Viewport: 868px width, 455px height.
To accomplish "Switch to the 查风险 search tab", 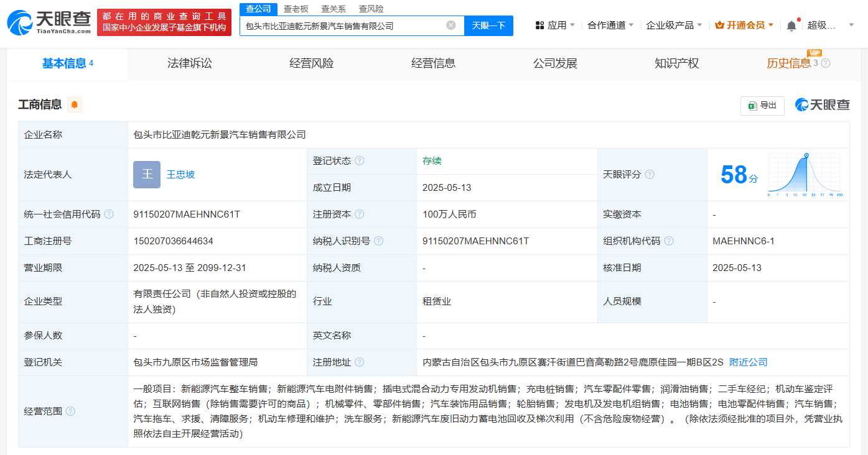I will 371,9.
